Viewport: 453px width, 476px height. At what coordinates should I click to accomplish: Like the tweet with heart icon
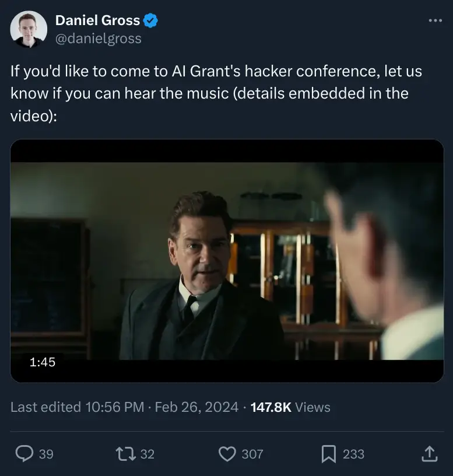[227, 453]
